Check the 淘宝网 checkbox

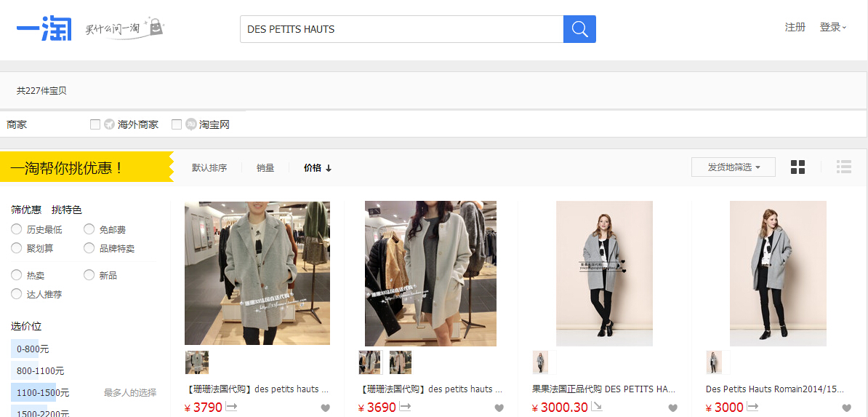click(x=177, y=124)
